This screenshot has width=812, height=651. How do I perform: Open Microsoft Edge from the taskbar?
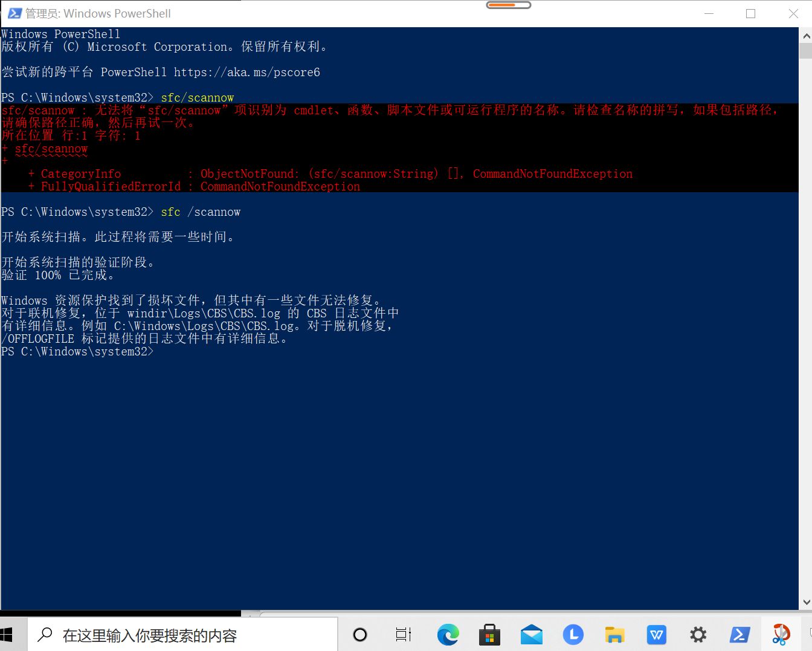click(448, 635)
